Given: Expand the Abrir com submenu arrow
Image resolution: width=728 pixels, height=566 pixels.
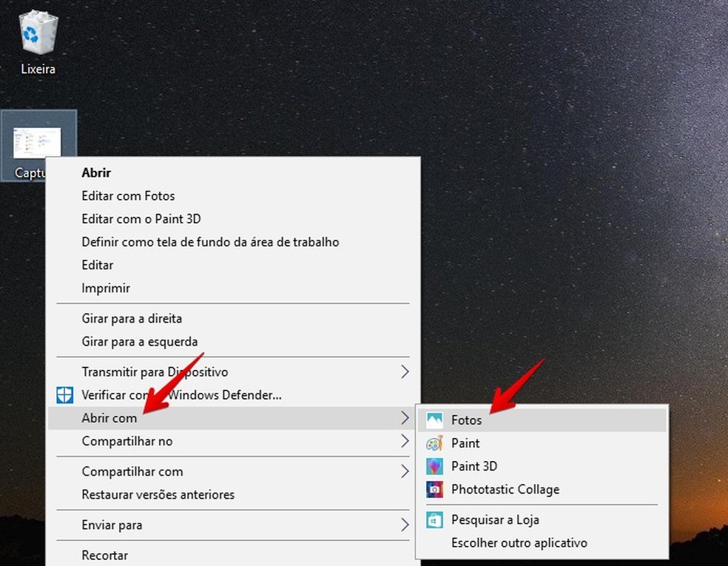Looking at the screenshot, I should pos(405,418).
